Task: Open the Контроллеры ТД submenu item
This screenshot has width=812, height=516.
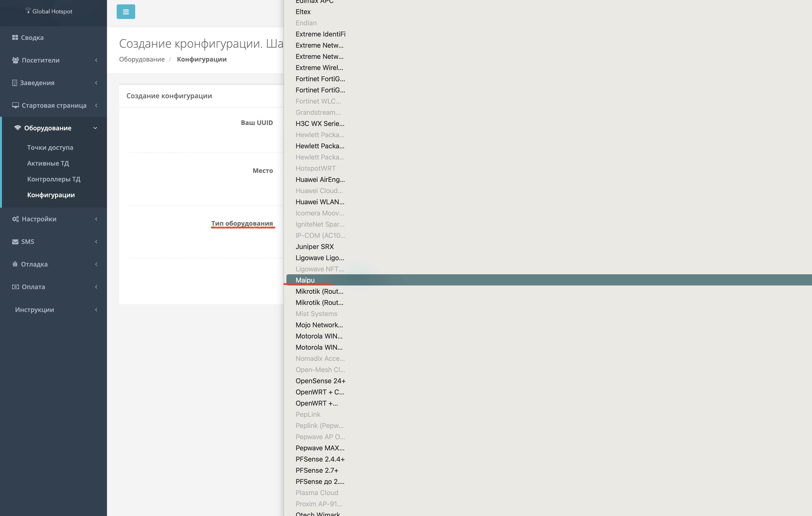Action: (x=54, y=179)
